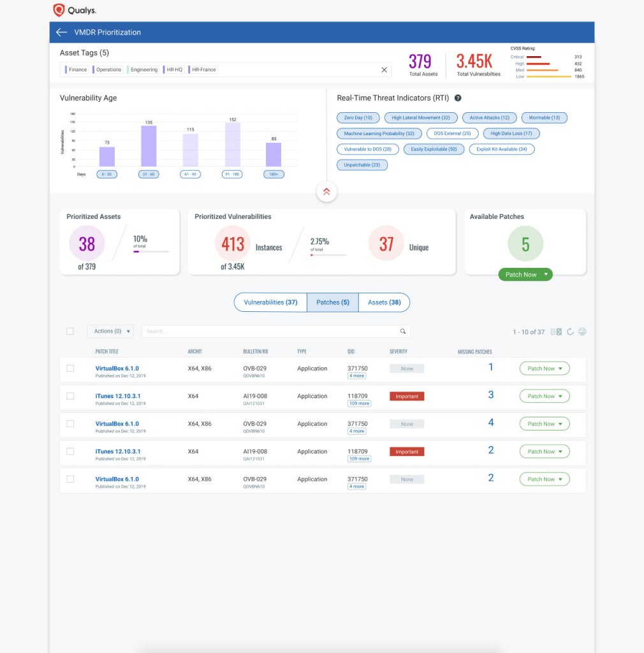
Task: Open the '109 more' QID link on first iTunes row
Action: [x=359, y=404]
